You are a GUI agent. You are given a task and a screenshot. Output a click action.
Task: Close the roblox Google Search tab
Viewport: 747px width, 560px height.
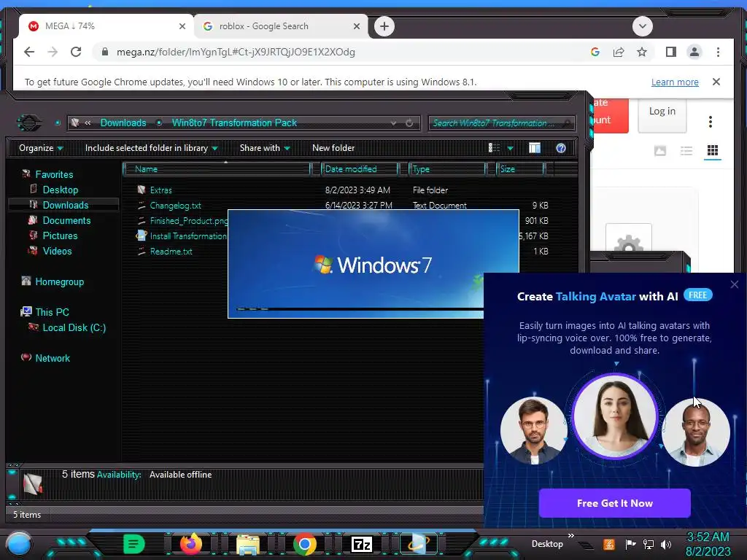356,26
